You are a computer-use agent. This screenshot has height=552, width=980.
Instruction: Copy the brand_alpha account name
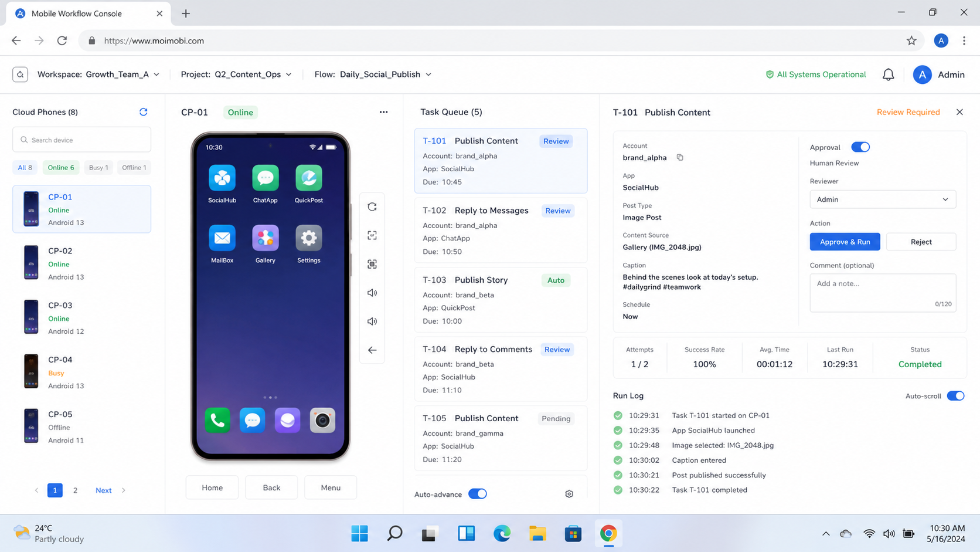[680, 157]
